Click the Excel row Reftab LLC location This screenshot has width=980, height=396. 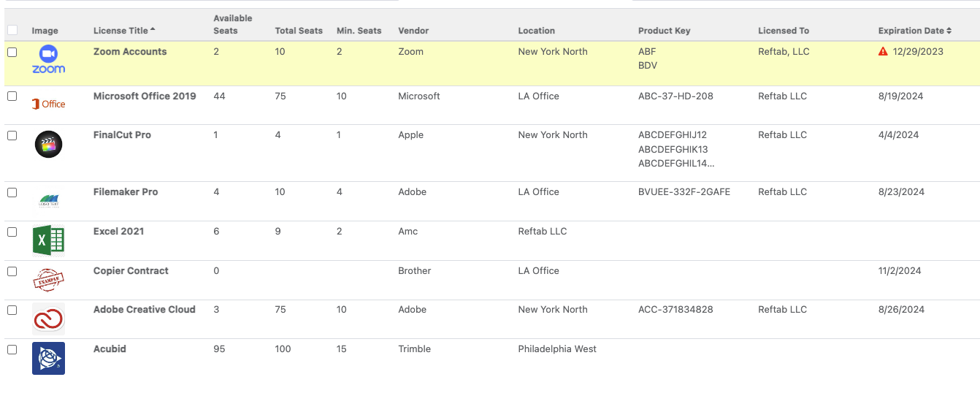[543, 232]
